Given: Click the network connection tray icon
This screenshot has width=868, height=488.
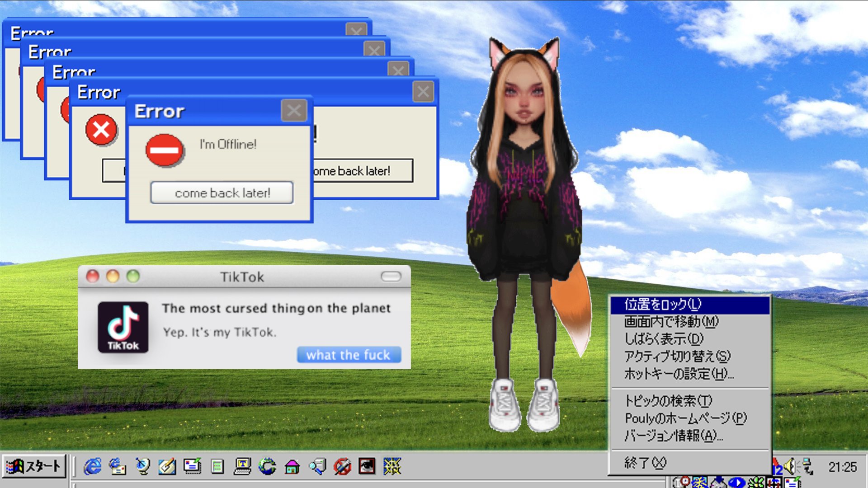Looking at the screenshot, I should point(807,467).
